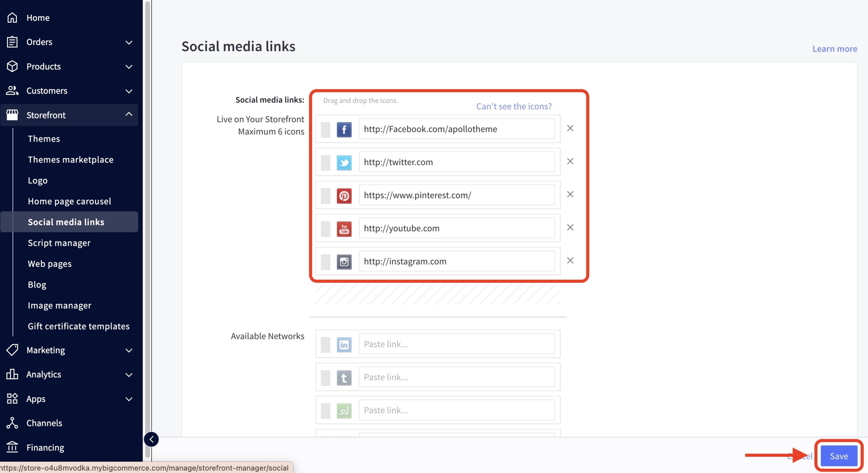The width and height of the screenshot is (868, 473).
Task: Open the Themes page
Action: [43, 139]
